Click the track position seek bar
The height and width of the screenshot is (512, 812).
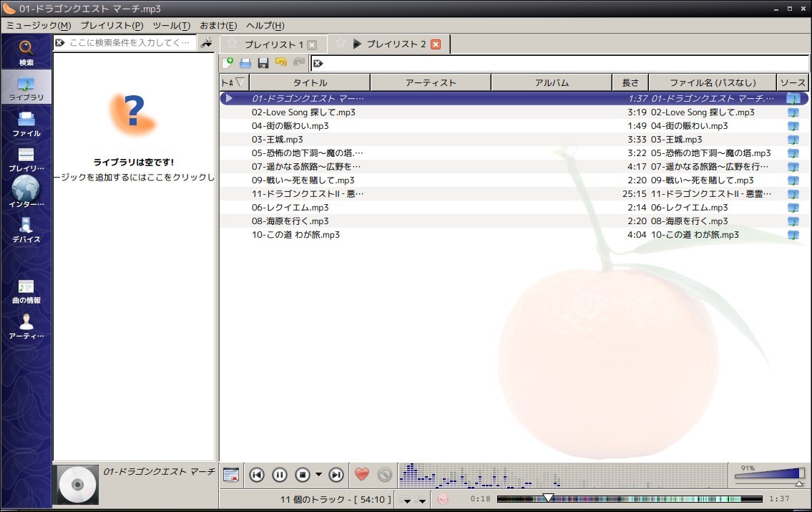tap(629, 499)
